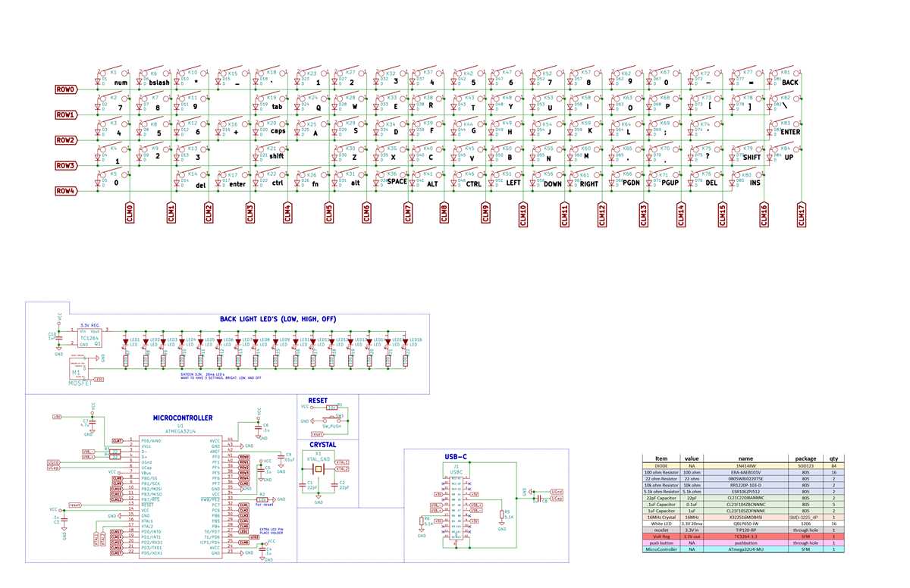Click the RIGHT key label
This screenshot has height=588, width=910.
coord(589,183)
